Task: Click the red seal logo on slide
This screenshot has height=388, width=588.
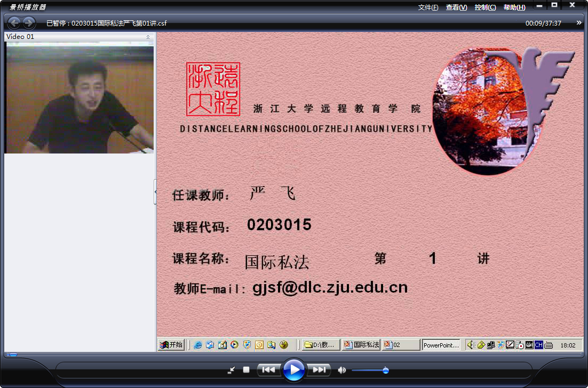Action: pyautogui.click(x=213, y=89)
